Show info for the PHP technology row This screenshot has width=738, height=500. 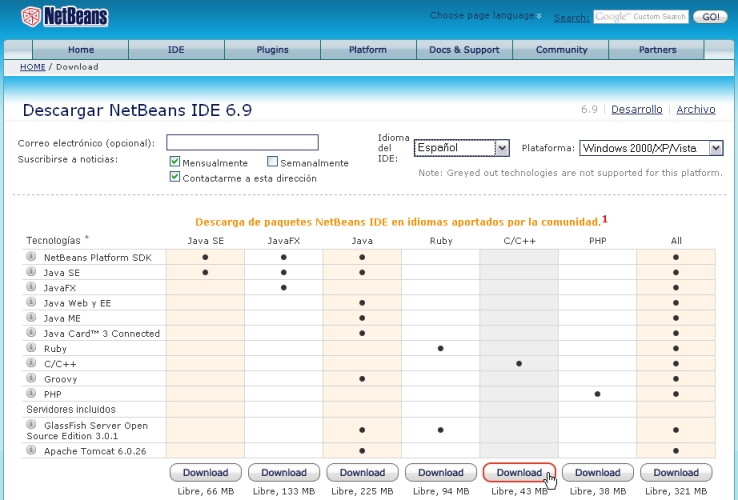point(31,393)
